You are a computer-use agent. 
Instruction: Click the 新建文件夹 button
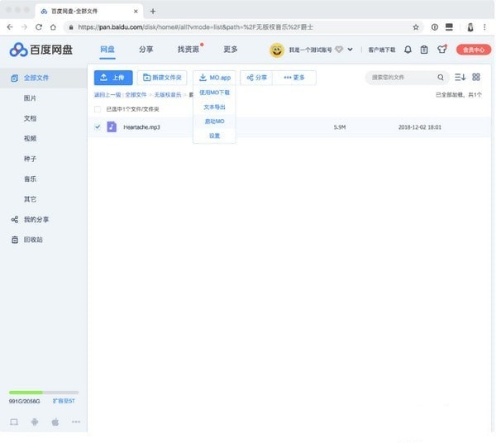(x=162, y=78)
